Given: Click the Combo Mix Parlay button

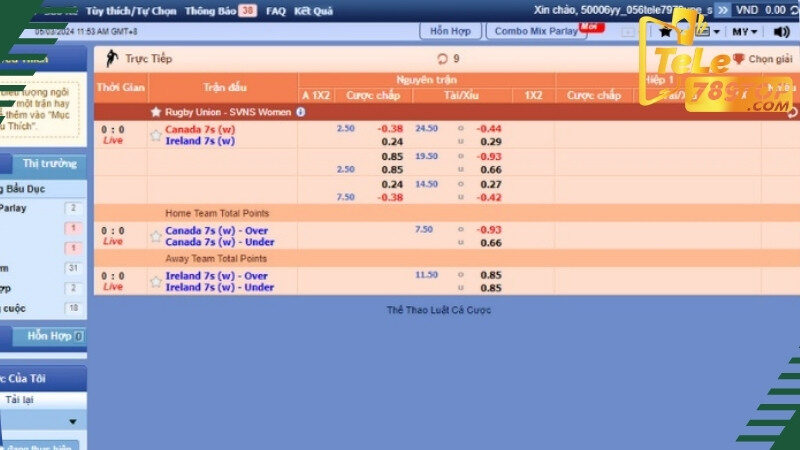Looking at the screenshot, I should (x=535, y=32).
